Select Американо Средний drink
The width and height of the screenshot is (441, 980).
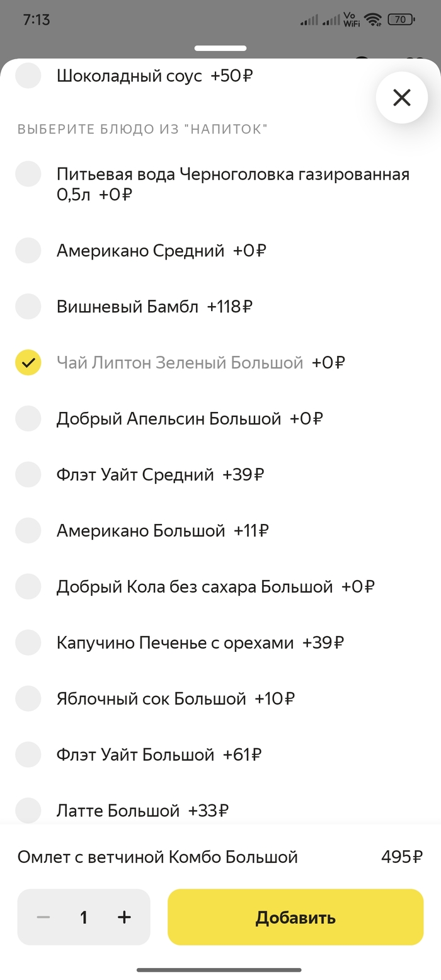pos(28,251)
